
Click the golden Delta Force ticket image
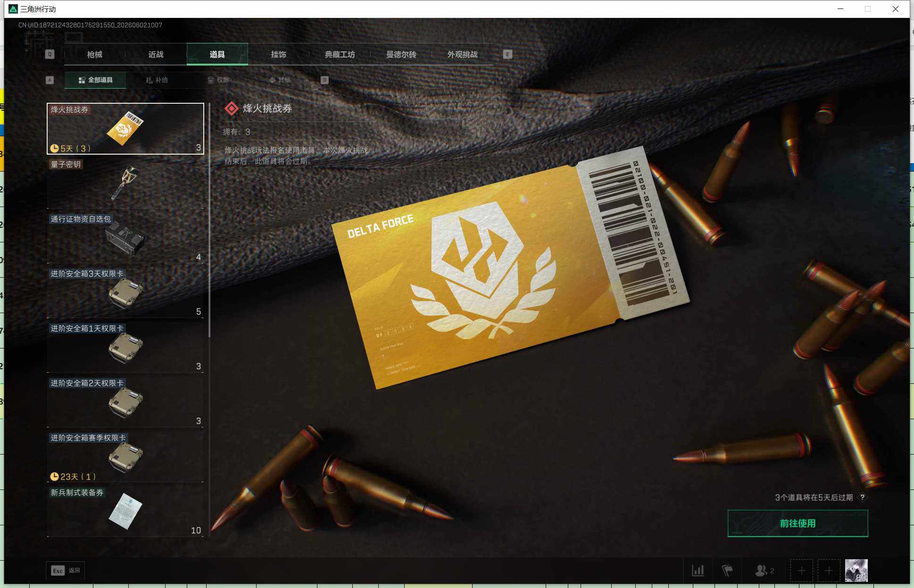click(511, 268)
